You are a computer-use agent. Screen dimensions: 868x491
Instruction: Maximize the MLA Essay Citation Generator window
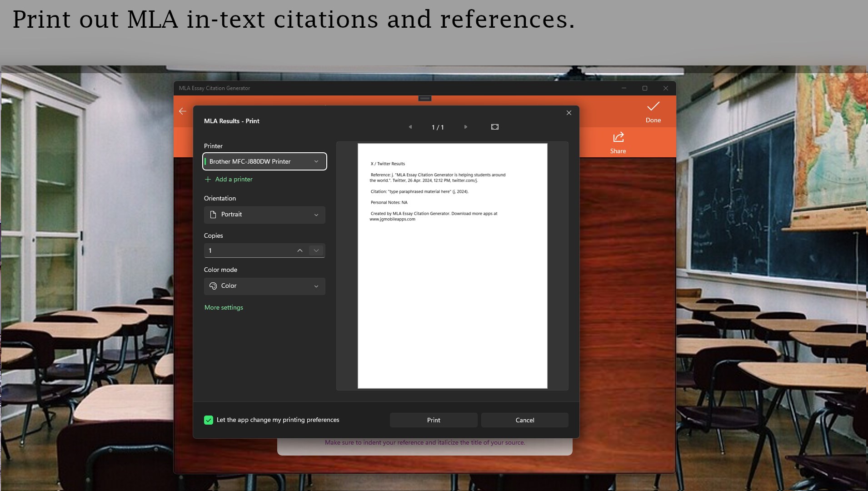point(645,88)
